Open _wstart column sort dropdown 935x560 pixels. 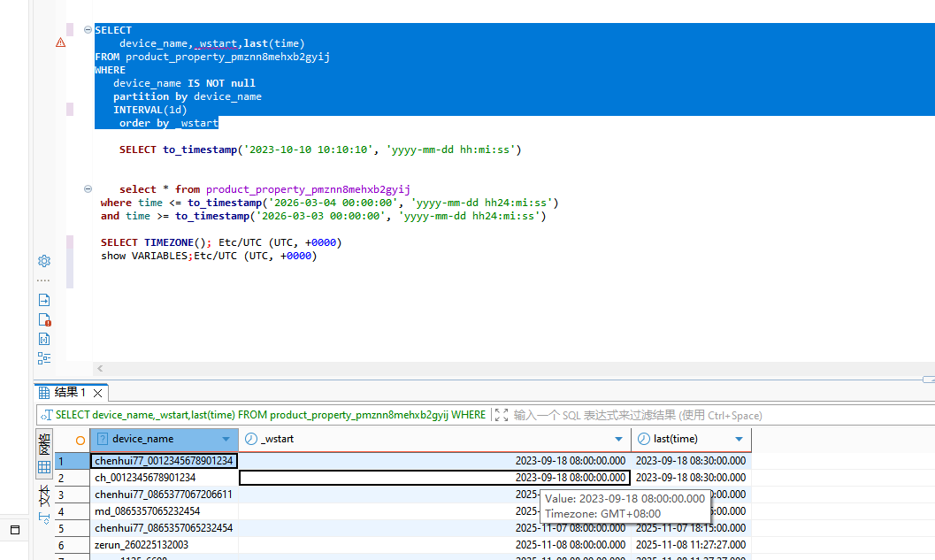coord(618,440)
